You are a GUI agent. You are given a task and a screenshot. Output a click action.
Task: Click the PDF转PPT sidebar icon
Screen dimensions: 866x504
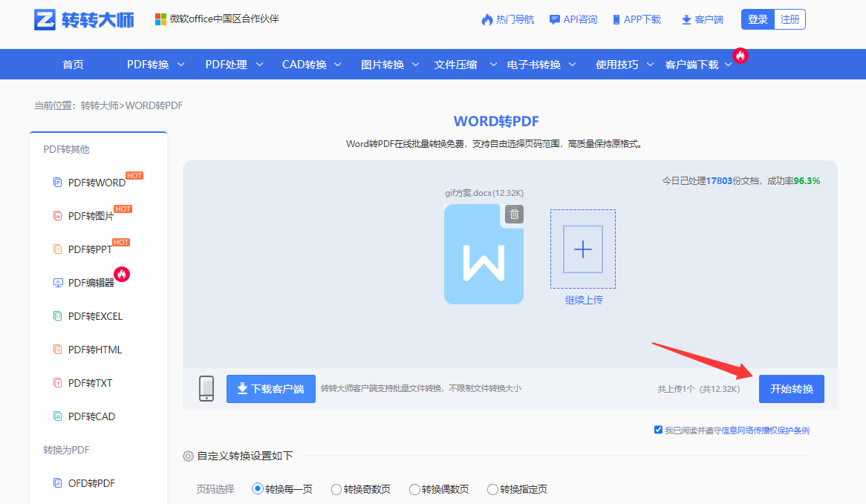[57, 249]
